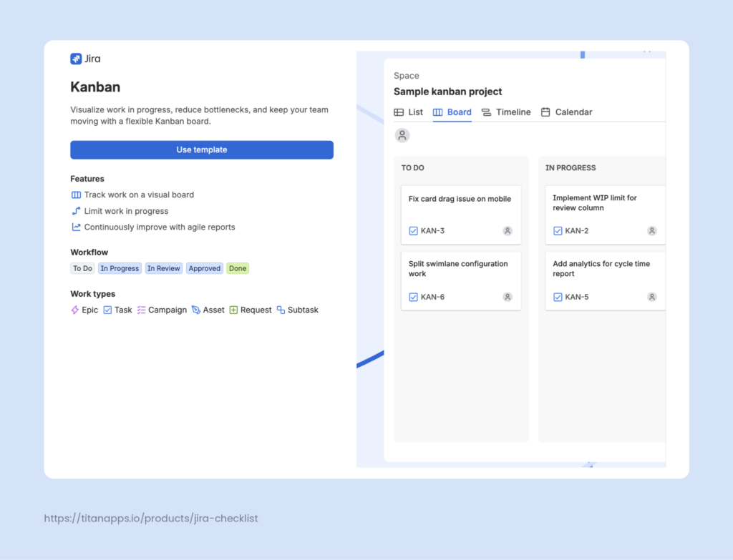Image resolution: width=733 pixels, height=560 pixels.
Task: Click the Use template button
Action: (x=202, y=150)
